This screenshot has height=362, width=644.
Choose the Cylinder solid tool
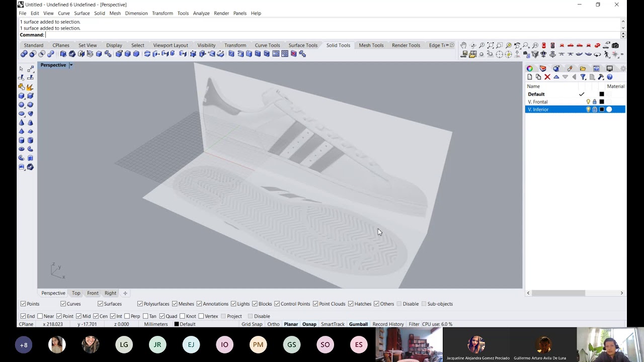(x=21, y=140)
